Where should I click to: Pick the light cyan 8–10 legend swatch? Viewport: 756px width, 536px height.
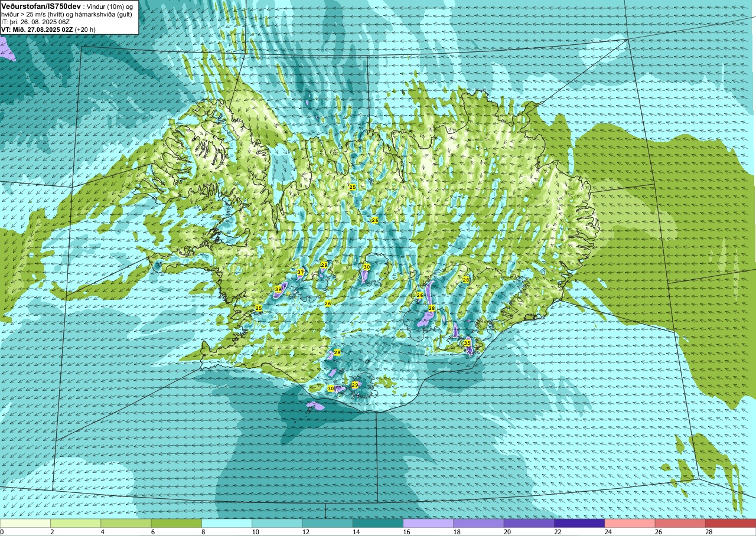(227, 523)
